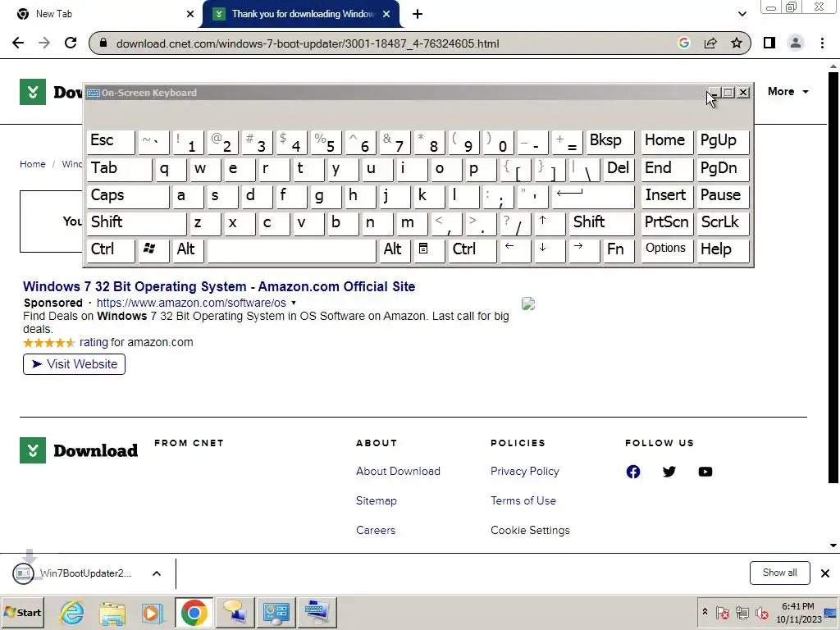Open the Options key on the keyboard

(x=666, y=249)
